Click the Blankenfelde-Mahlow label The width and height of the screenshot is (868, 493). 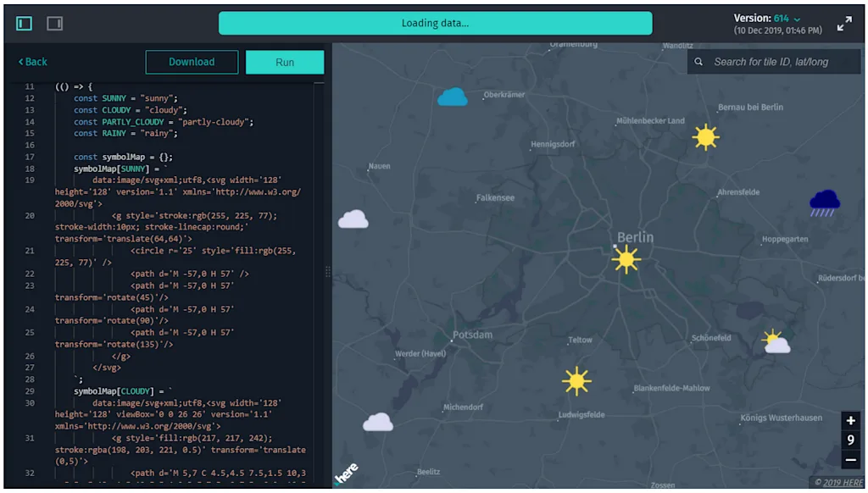coord(671,388)
